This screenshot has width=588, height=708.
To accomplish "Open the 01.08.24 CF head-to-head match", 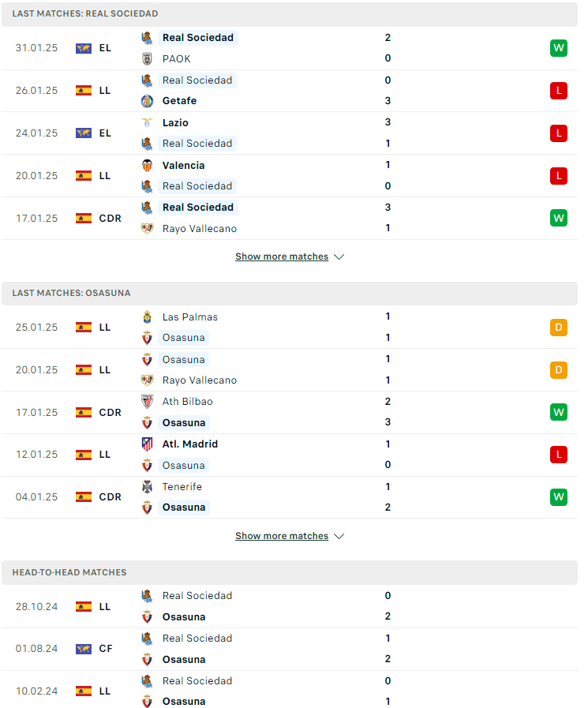I will coord(290,649).
